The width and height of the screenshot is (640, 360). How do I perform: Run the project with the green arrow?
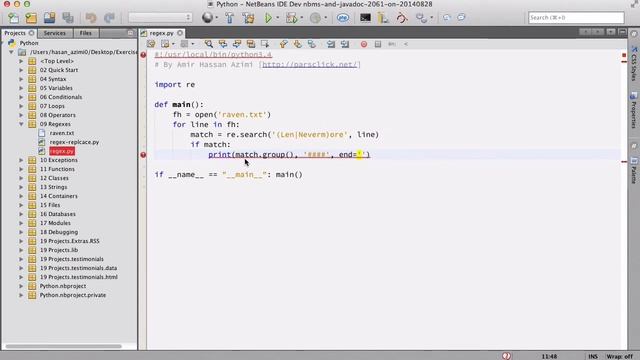(268, 18)
